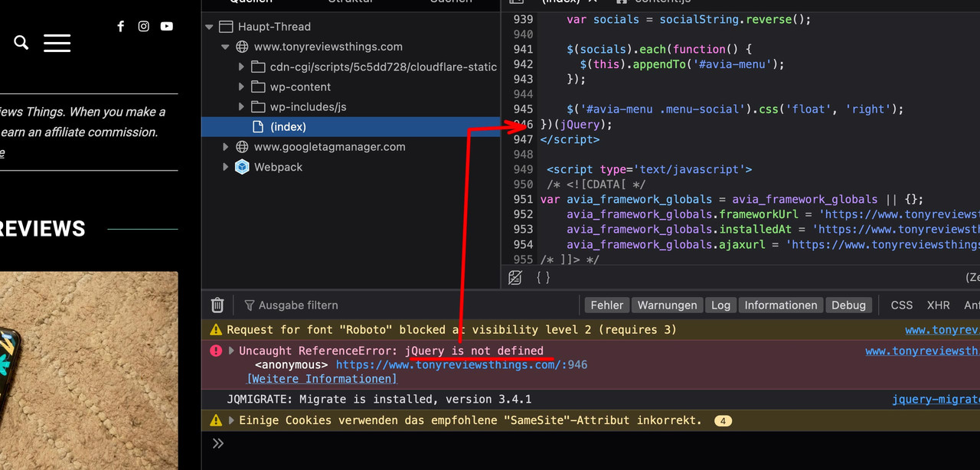Toggle the Warnungen console filter
The width and height of the screenshot is (980, 470).
[x=668, y=305]
